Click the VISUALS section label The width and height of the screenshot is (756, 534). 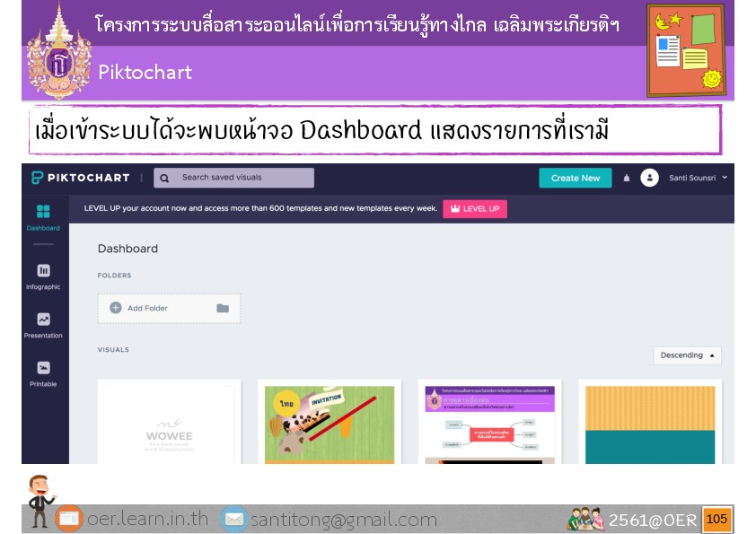tap(113, 349)
